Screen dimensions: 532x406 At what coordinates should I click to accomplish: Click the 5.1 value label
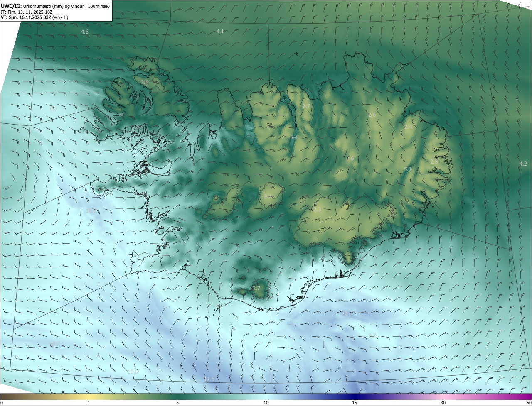tap(408, 169)
